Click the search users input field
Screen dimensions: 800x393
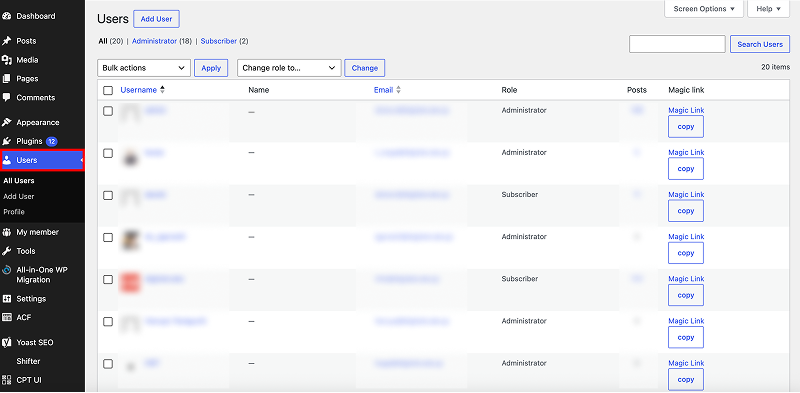pyautogui.click(x=677, y=44)
